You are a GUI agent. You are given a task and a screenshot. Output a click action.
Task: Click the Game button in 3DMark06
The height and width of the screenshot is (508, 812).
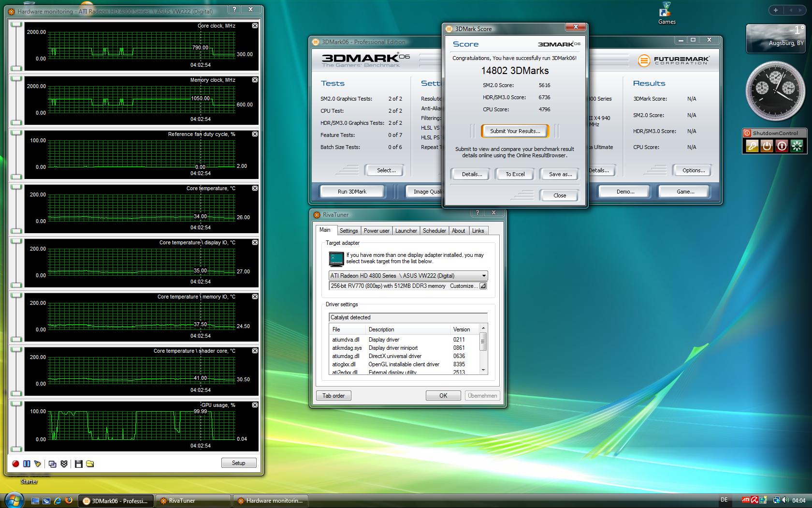pos(685,192)
